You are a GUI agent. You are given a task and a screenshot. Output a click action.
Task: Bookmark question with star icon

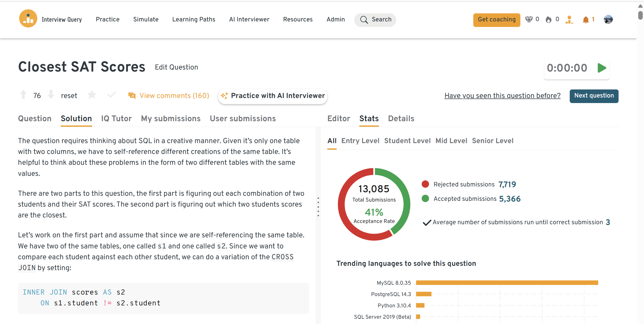[x=92, y=95]
